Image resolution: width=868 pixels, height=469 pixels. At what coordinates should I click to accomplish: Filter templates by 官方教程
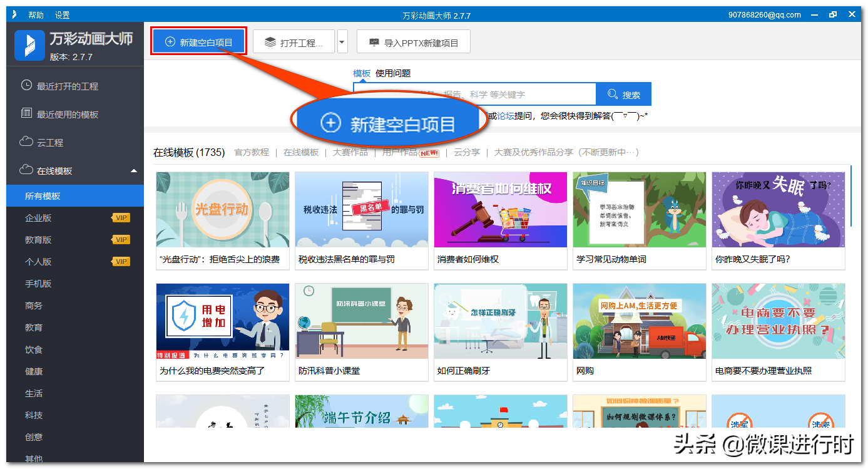252,152
